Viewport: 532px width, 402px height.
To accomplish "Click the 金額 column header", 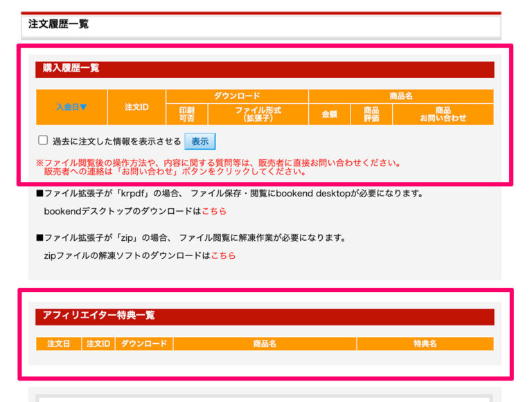I will point(330,114).
